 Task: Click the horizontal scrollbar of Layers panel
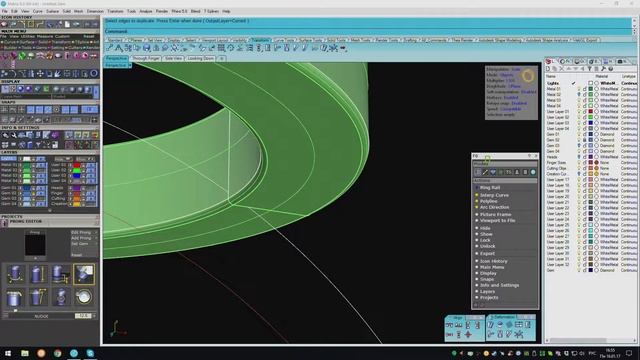578,340
